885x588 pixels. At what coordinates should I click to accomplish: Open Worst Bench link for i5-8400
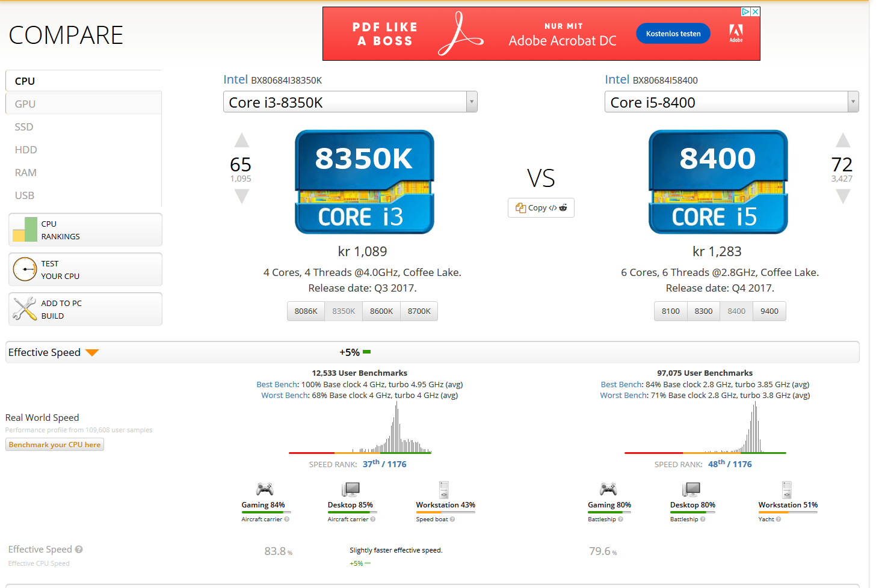click(x=623, y=396)
